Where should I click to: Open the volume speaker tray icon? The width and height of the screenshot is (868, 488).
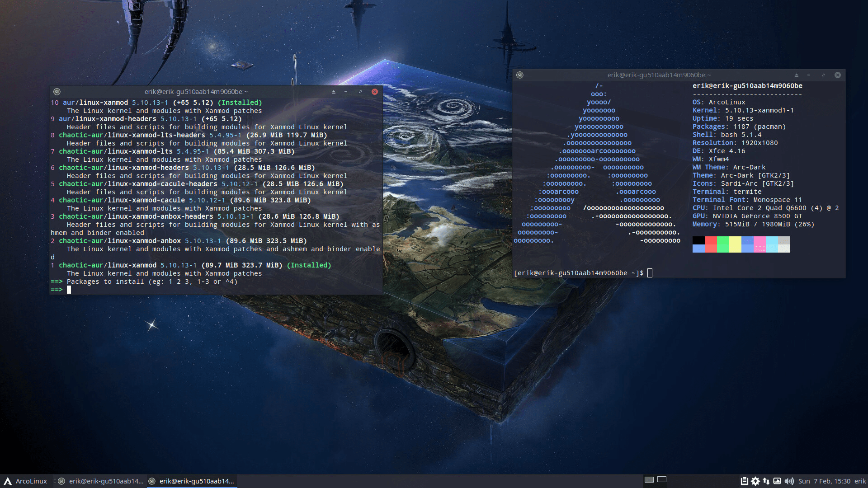(x=789, y=481)
